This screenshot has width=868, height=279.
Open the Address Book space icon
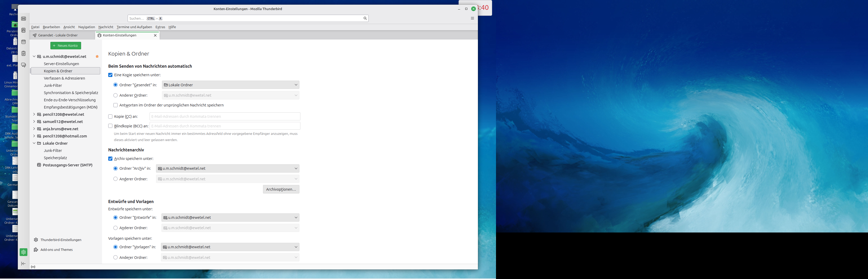click(24, 30)
